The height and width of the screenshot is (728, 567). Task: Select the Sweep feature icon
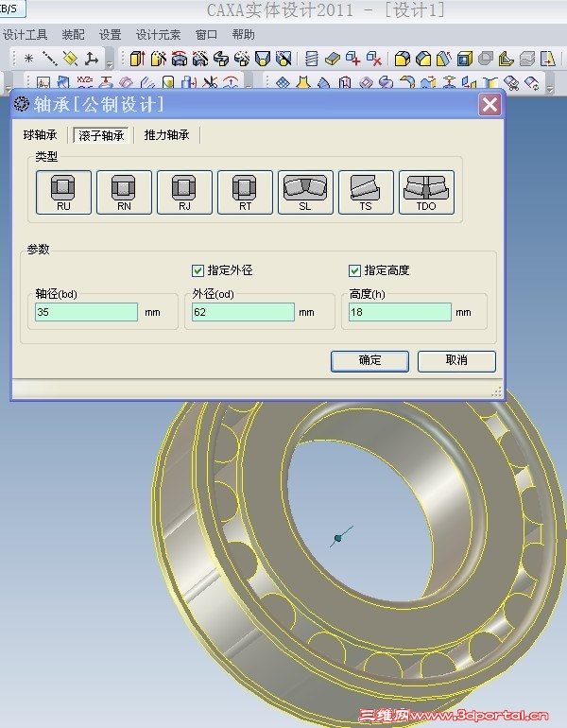pos(221,59)
